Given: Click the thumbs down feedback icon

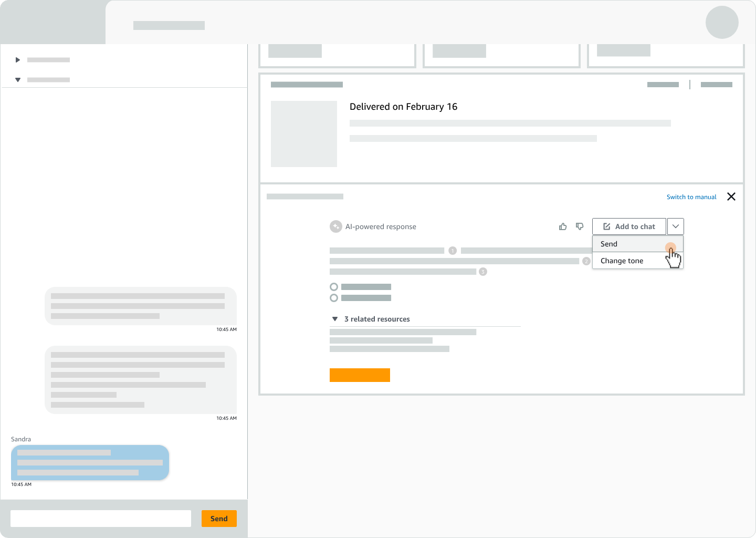Looking at the screenshot, I should click(580, 226).
